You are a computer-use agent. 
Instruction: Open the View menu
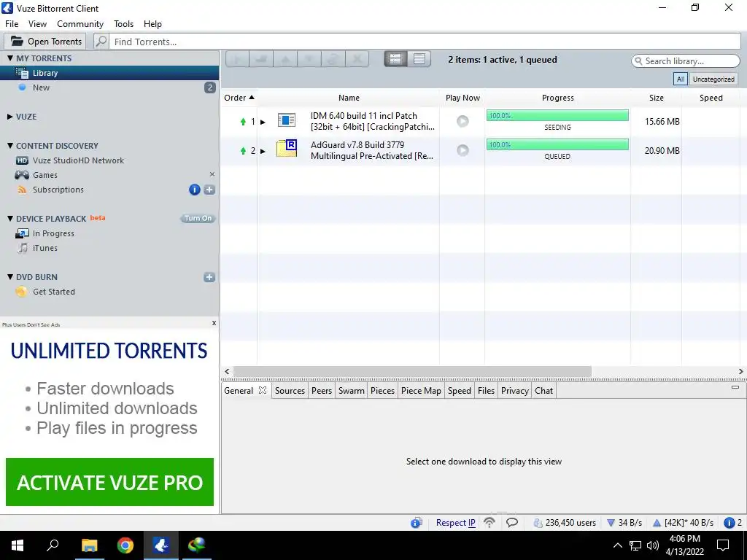37,24
